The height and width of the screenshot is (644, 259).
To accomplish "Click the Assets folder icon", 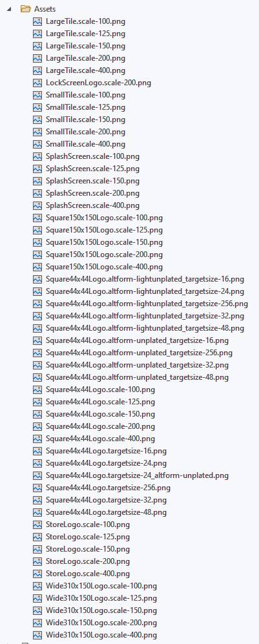I will pyautogui.click(x=26, y=8).
